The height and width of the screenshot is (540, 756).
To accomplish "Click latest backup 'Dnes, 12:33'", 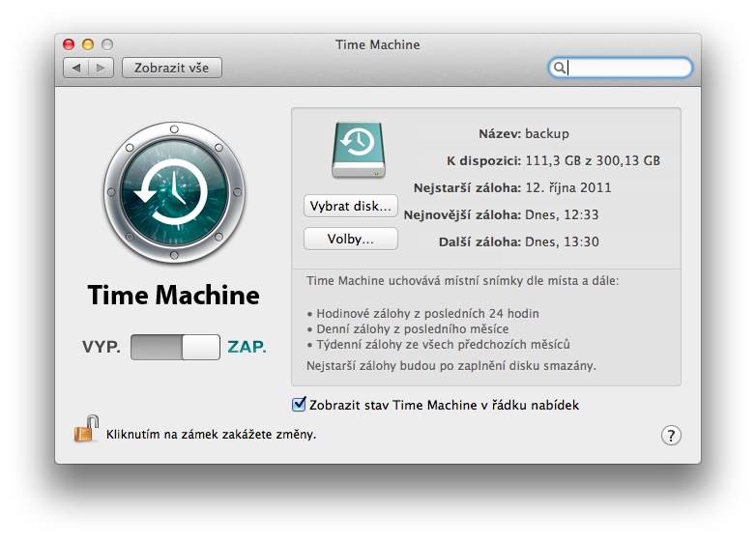I will 562,214.
